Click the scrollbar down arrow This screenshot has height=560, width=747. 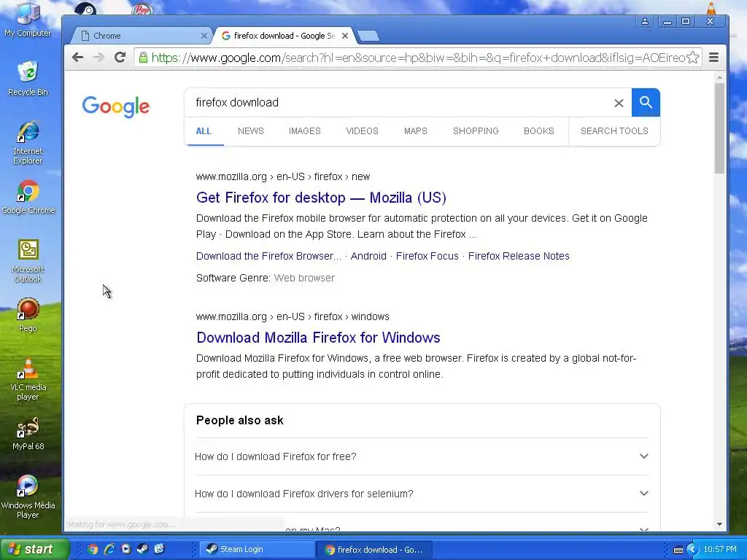point(719,524)
